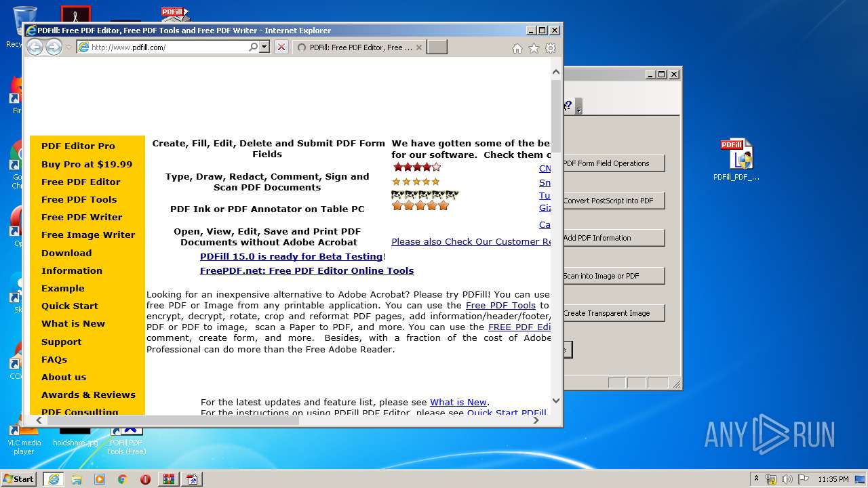Screen dimensions: 868x488
Task: Click the horizontal scrollbar left arrow
Action: pyautogui.click(x=39, y=420)
